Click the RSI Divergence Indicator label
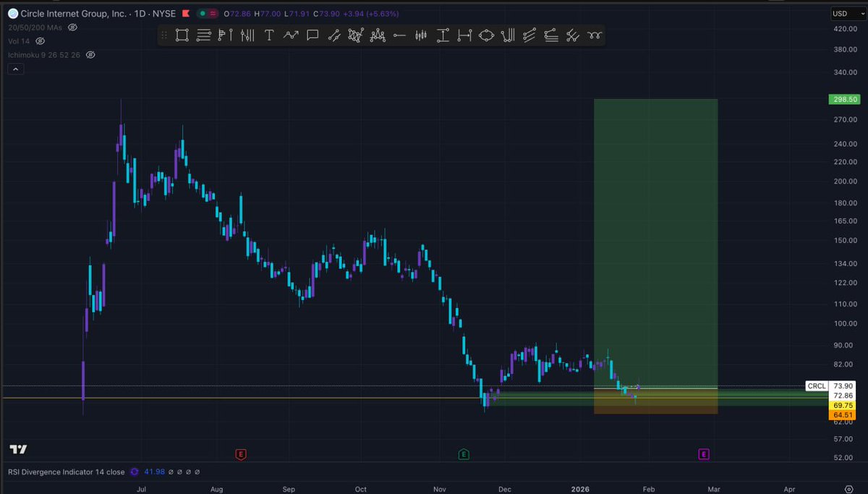 pyautogui.click(x=66, y=472)
